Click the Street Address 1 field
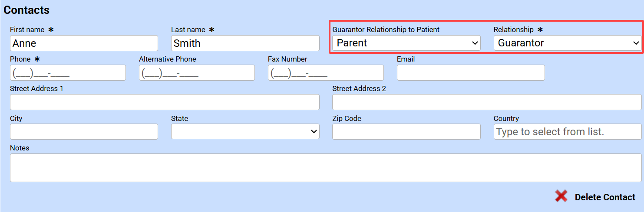The height and width of the screenshot is (212, 644). pos(165,102)
